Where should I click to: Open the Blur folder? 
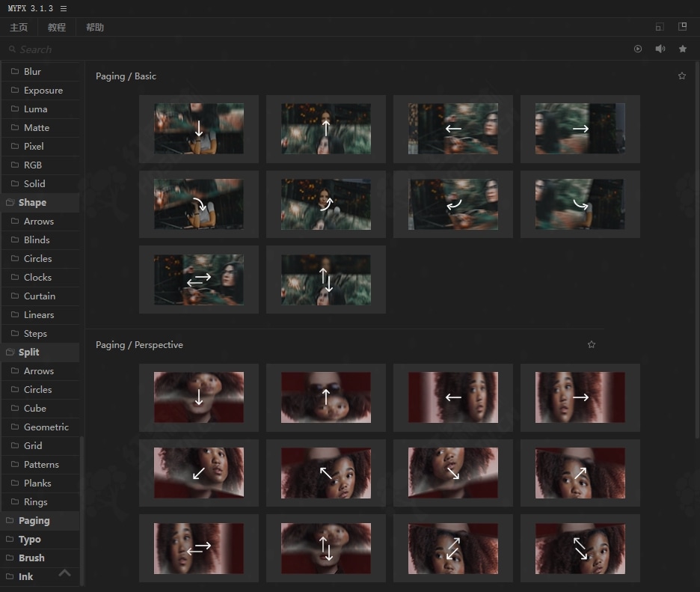(40, 72)
